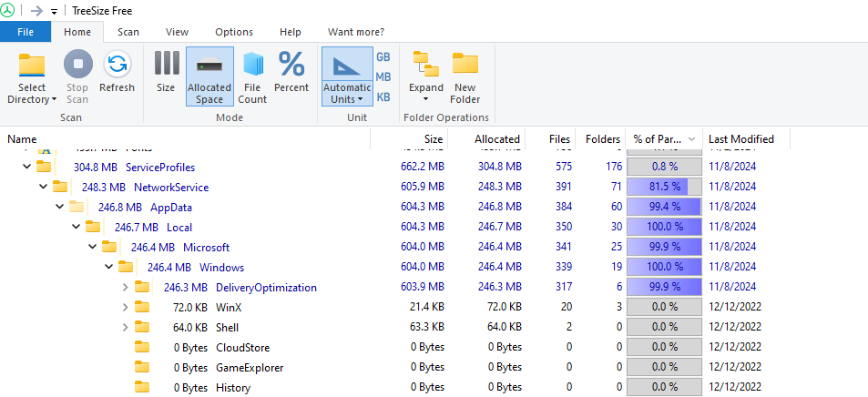Switch to File Count mode
This screenshot has height=397, width=868.
252,77
